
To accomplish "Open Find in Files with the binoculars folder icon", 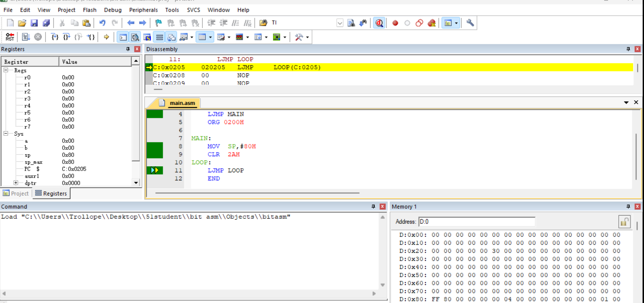I will (x=264, y=23).
